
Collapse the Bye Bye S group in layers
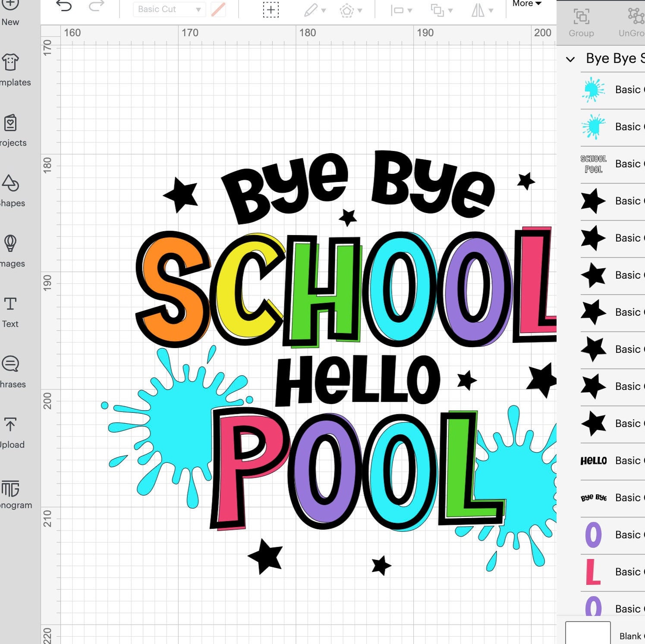[571, 58]
